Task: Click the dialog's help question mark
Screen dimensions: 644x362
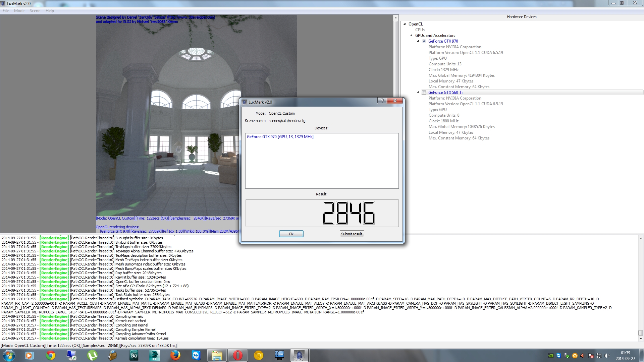Action: tap(382, 101)
